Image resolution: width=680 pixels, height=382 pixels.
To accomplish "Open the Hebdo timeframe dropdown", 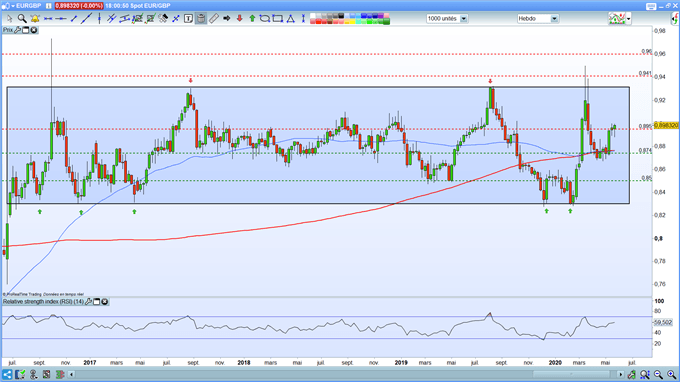I will [x=537, y=19].
